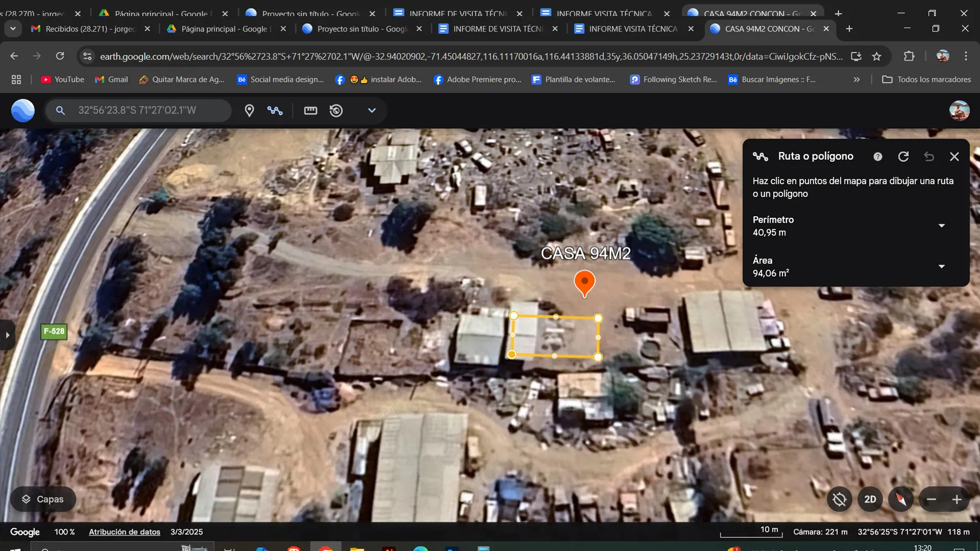Close the Ruta o polígono panel
The height and width of the screenshot is (551, 980).
pos(955,157)
